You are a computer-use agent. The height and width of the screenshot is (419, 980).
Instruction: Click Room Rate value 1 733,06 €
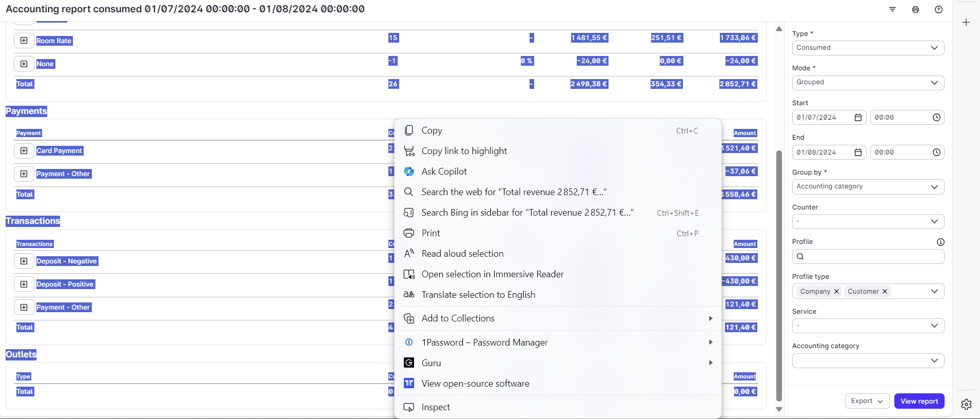(x=738, y=37)
